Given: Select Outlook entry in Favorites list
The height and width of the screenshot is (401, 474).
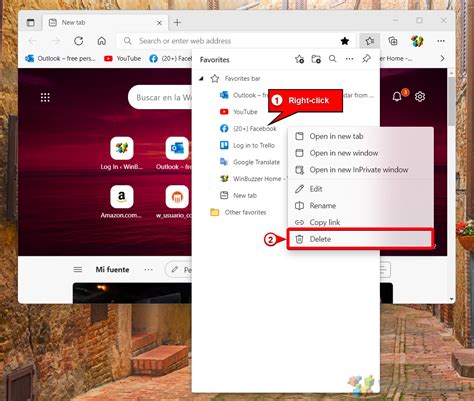Looking at the screenshot, I should (x=243, y=95).
